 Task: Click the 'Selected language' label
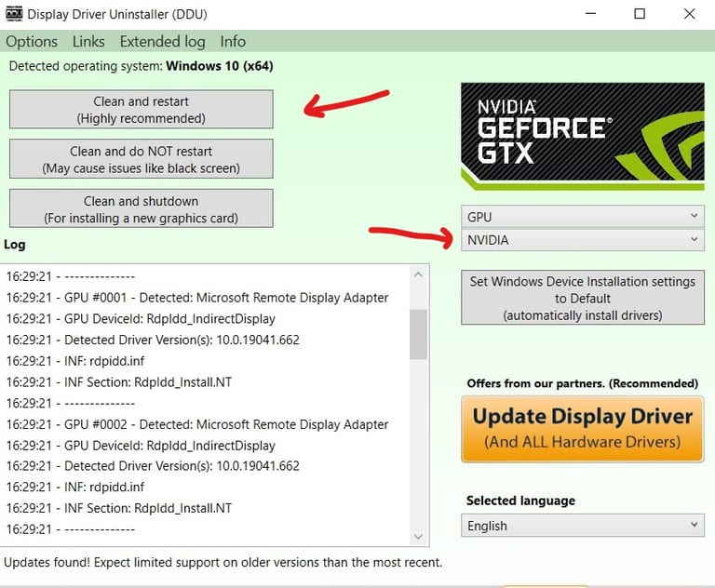click(x=520, y=501)
